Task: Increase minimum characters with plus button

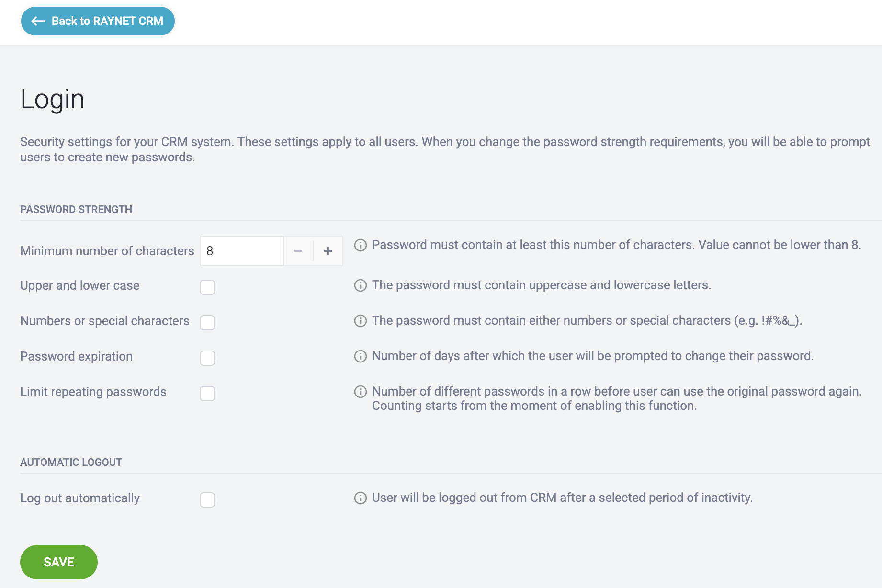Action: click(328, 251)
